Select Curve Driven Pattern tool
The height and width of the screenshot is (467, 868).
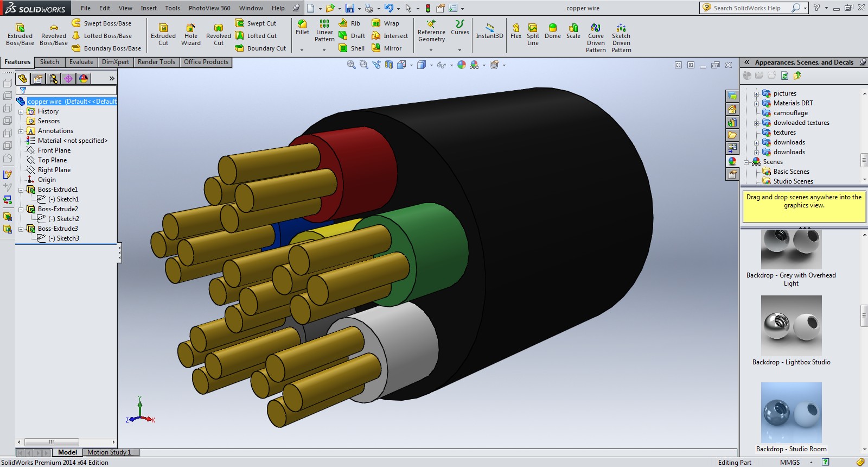(596, 38)
